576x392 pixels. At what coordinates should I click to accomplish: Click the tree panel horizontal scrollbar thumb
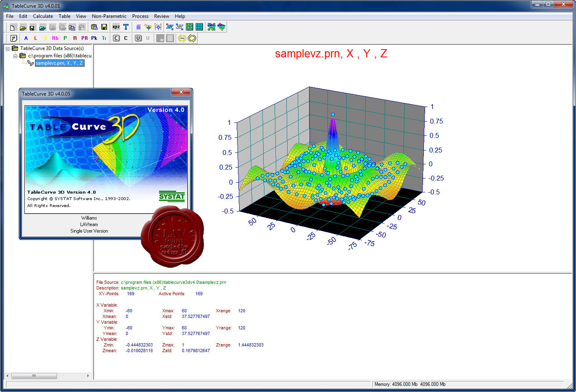[x=34, y=376]
